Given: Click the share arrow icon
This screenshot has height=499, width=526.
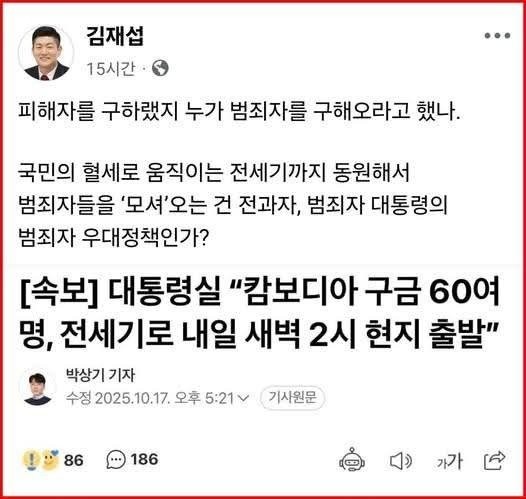Looking at the screenshot, I should (x=495, y=460).
